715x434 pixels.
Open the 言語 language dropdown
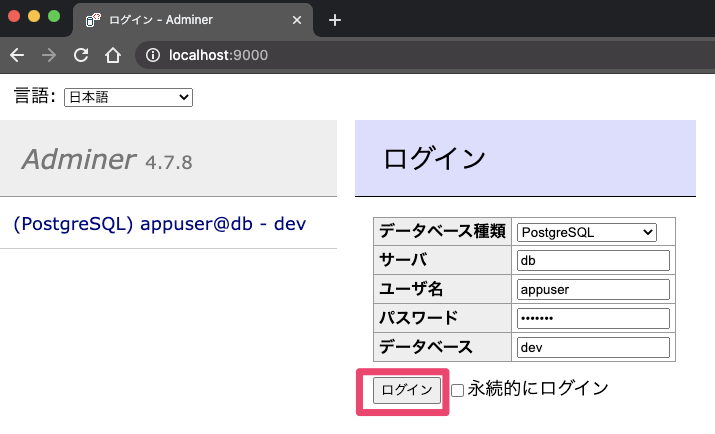(129, 97)
